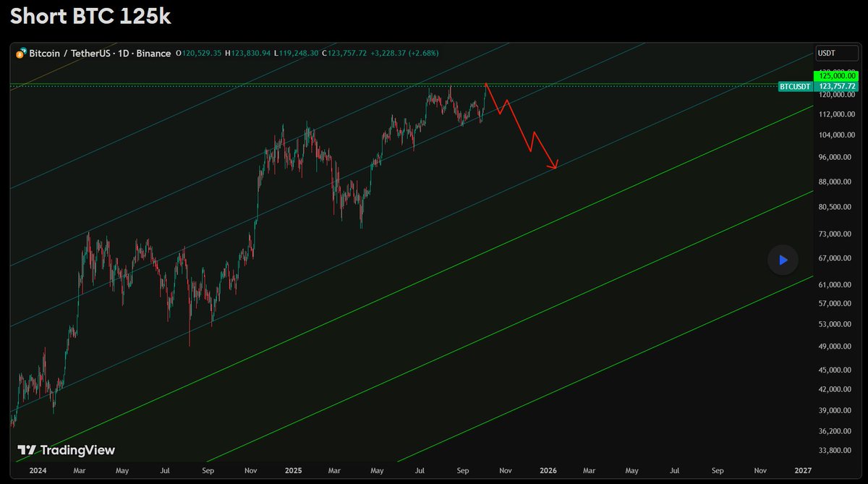868x484 pixels.
Task: Click the 96,000.00 price axis label
Action: point(835,157)
